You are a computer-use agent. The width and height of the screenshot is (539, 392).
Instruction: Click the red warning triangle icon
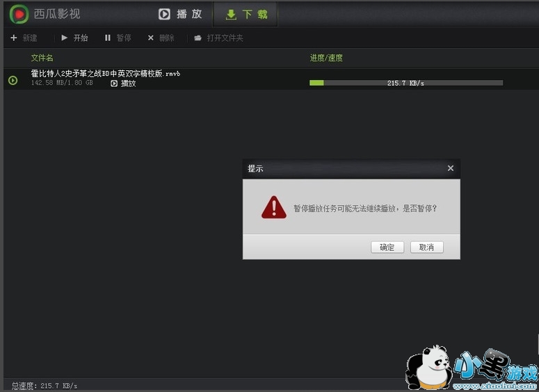273,208
